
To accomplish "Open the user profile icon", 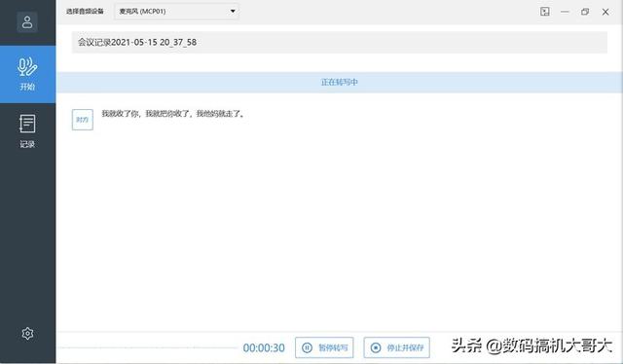I will pos(27,21).
